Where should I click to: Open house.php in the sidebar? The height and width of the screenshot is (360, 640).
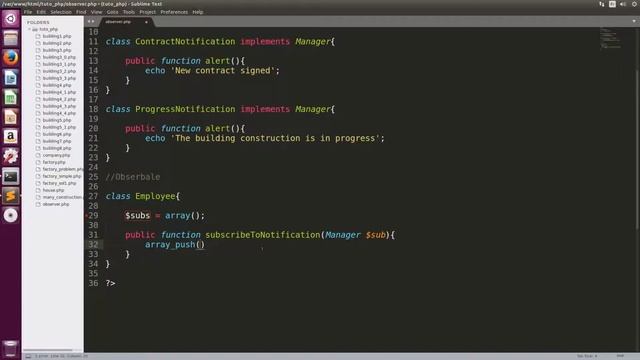tap(53, 191)
